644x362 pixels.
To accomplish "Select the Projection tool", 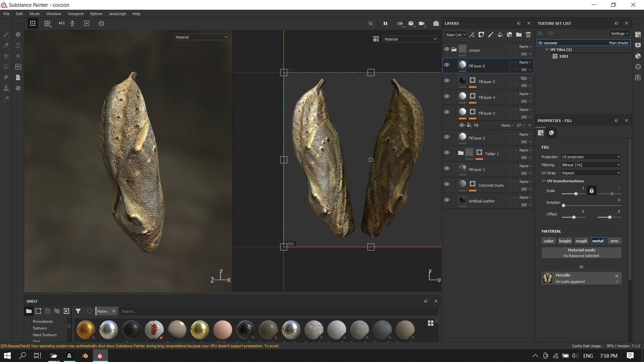I will click(x=6, y=56).
